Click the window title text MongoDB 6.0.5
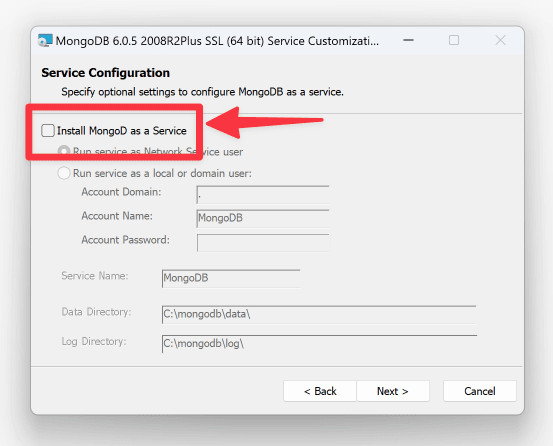This screenshot has width=553, height=446. click(217, 41)
